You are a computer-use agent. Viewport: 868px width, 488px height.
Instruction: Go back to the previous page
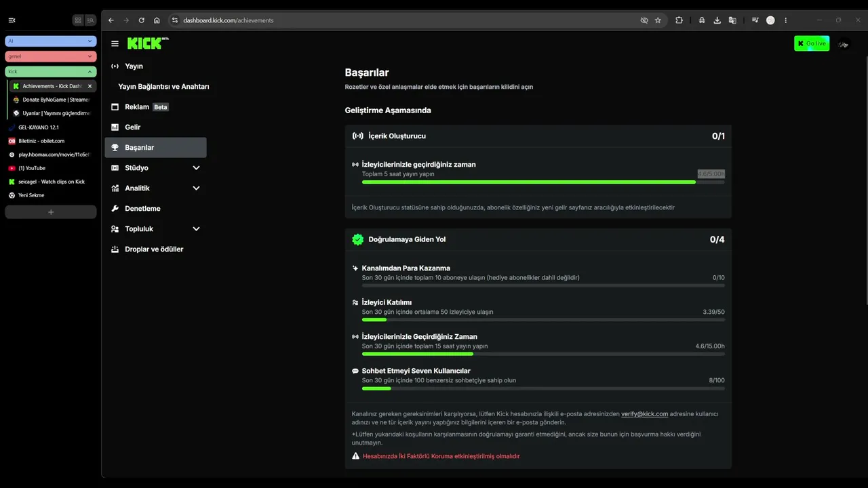(x=111, y=20)
